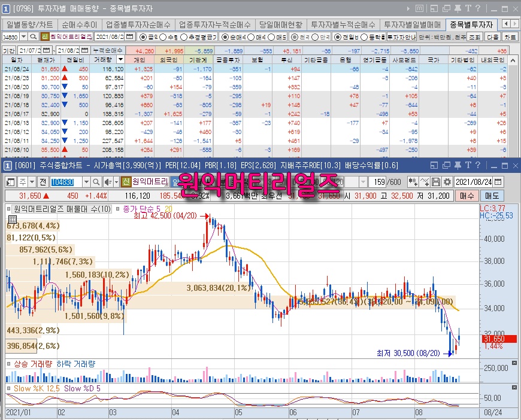Click the pin icon in the investor window title bar
The width and height of the screenshot is (521, 420).
point(458,8)
